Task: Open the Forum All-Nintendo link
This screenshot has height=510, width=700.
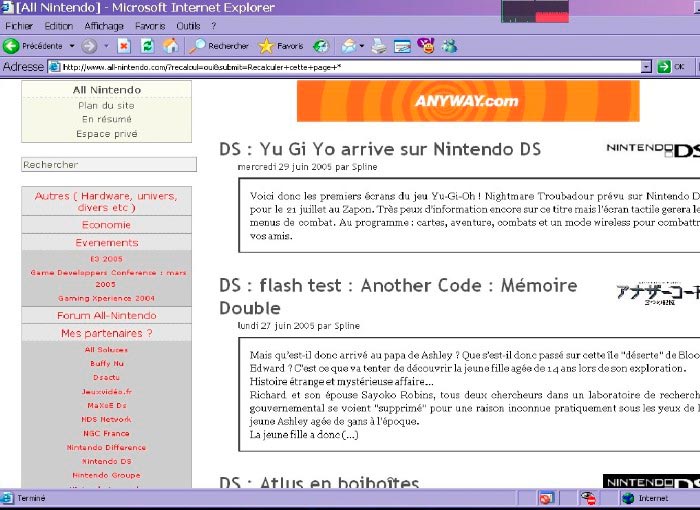Action: 106,315
